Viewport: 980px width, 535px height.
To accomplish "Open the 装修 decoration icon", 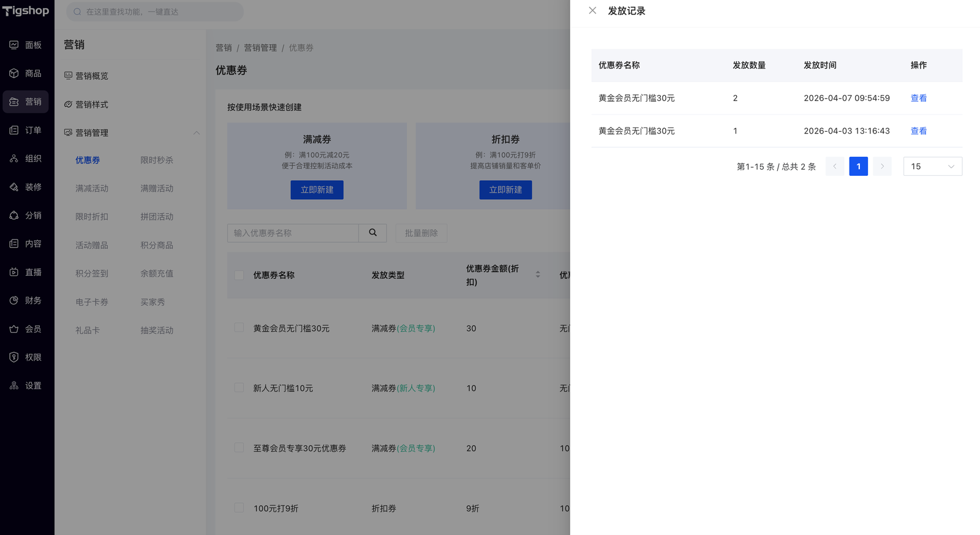I will click(x=14, y=187).
